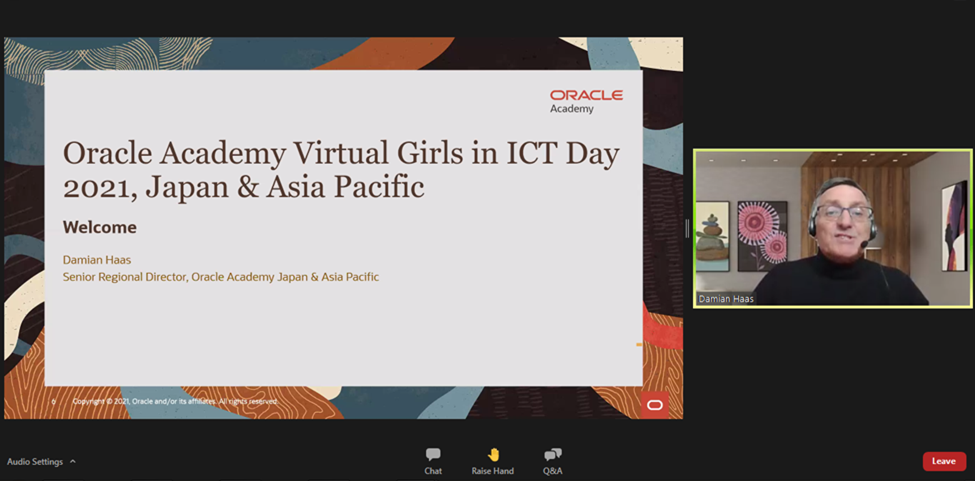Click the divider handle beside shared slide

687,228
